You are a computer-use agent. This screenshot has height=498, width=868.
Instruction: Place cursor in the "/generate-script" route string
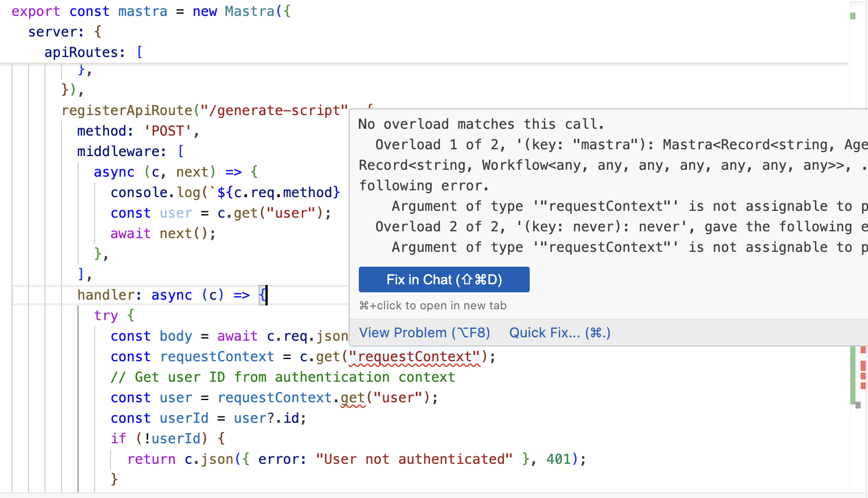click(275, 111)
